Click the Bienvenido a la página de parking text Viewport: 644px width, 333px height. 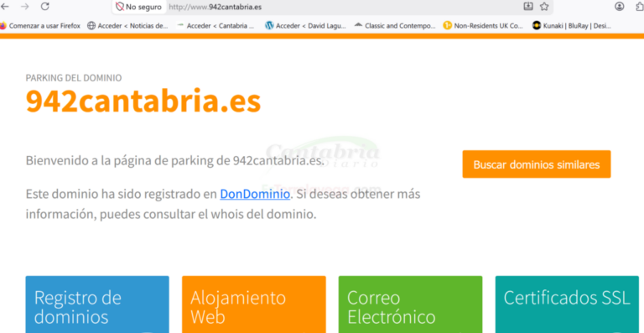point(175,160)
